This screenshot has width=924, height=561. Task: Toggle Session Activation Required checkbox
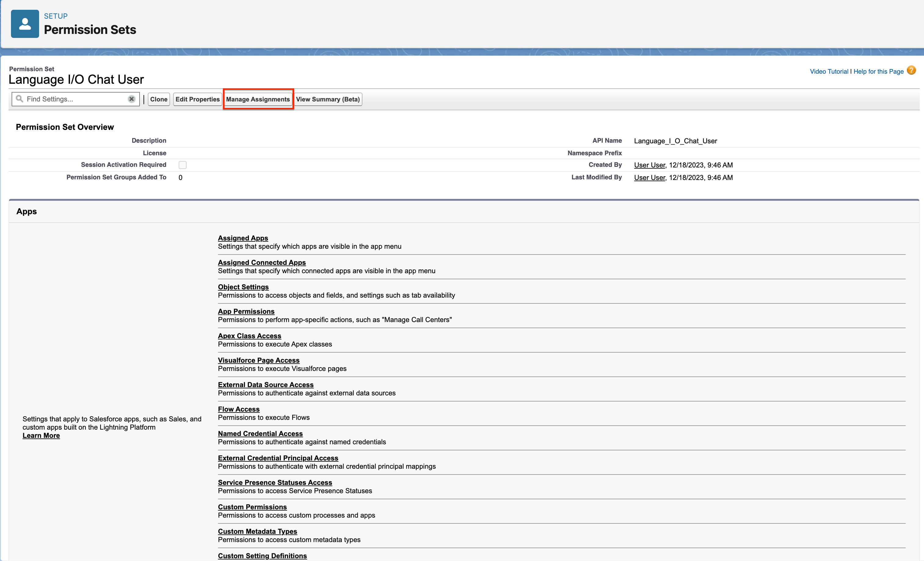click(183, 165)
